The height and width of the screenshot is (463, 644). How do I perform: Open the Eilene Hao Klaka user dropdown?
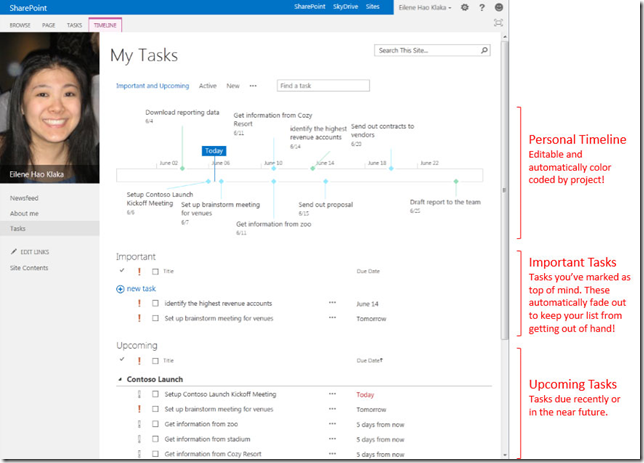point(424,7)
